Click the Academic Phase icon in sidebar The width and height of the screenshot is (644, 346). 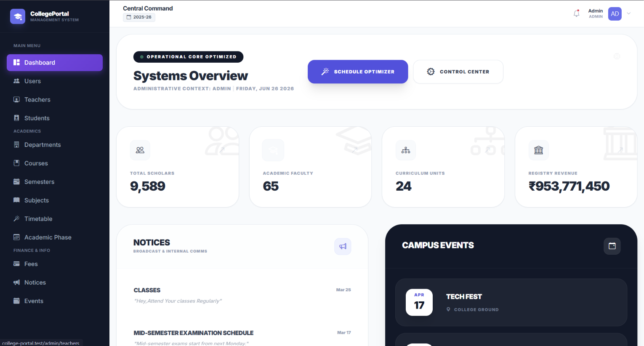pos(16,237)
